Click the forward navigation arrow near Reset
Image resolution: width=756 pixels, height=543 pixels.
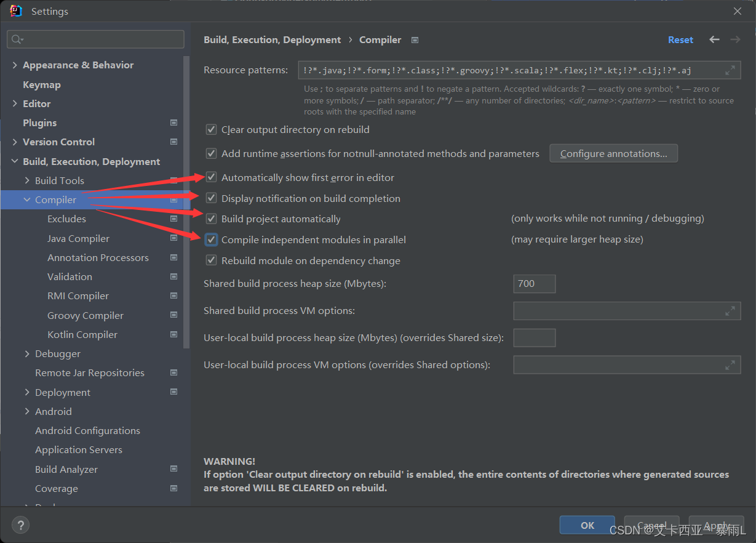(x=735, y=39)
